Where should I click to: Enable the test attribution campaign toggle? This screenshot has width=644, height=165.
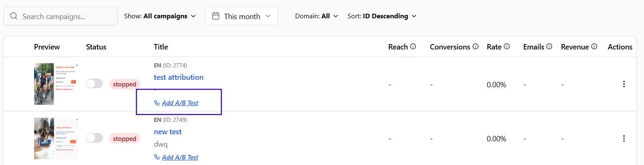click(x=95, y=84)
